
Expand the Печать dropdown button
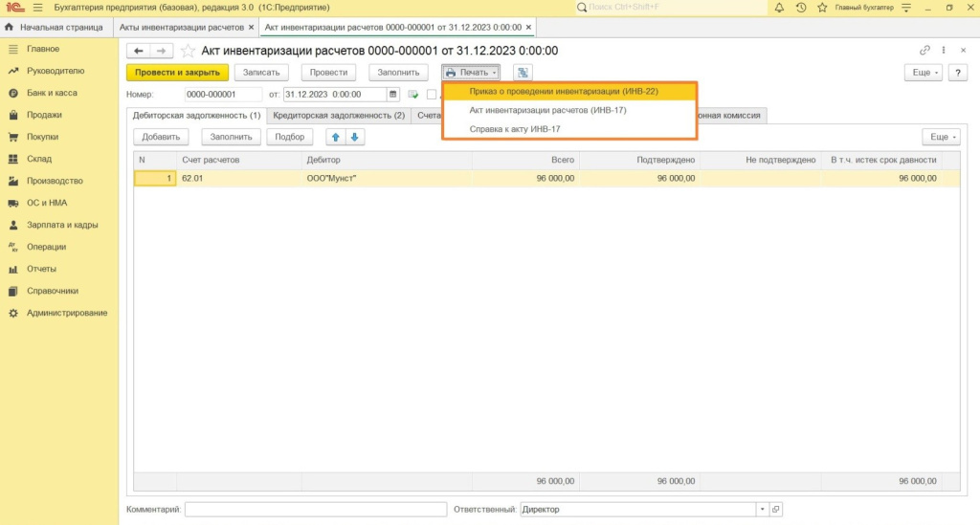point(471,73)
